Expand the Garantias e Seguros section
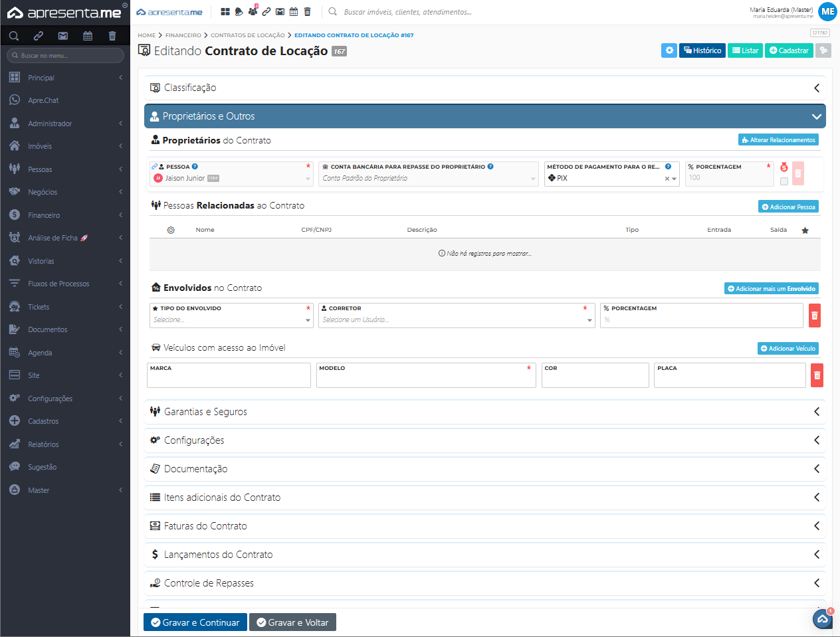Screen dimensions: 840x637 click(484, 412)
